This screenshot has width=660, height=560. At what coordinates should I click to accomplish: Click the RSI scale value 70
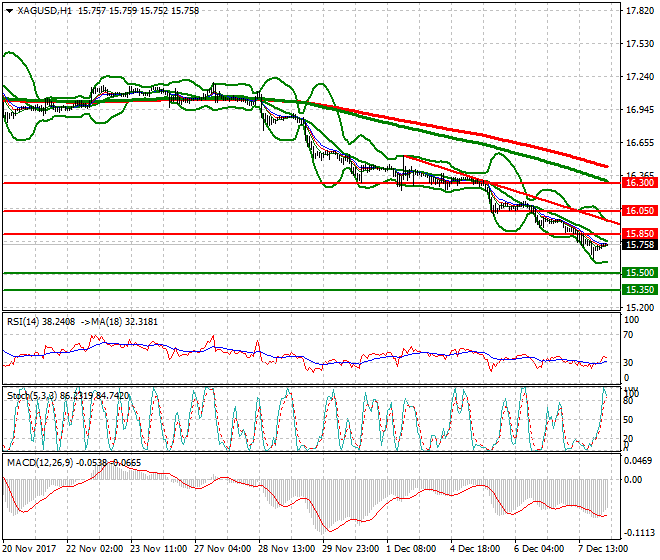coord(628,335)
